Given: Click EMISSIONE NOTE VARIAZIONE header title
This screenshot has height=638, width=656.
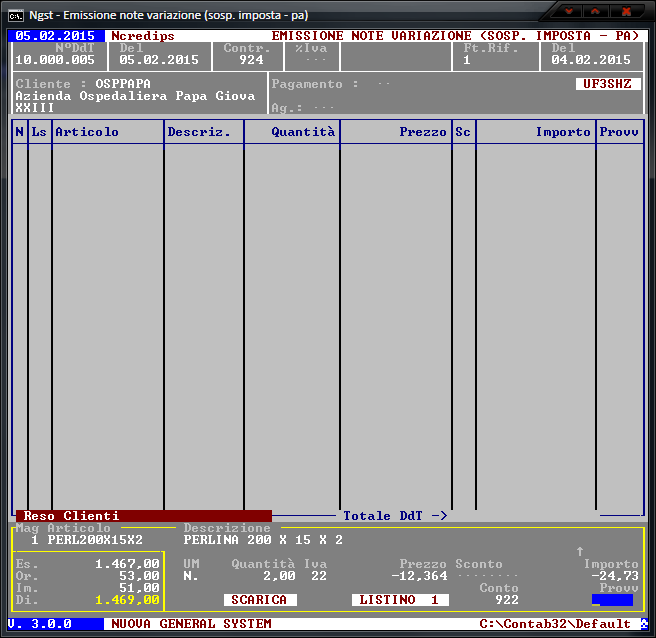Looking at the screenshot, I should 455,36.
